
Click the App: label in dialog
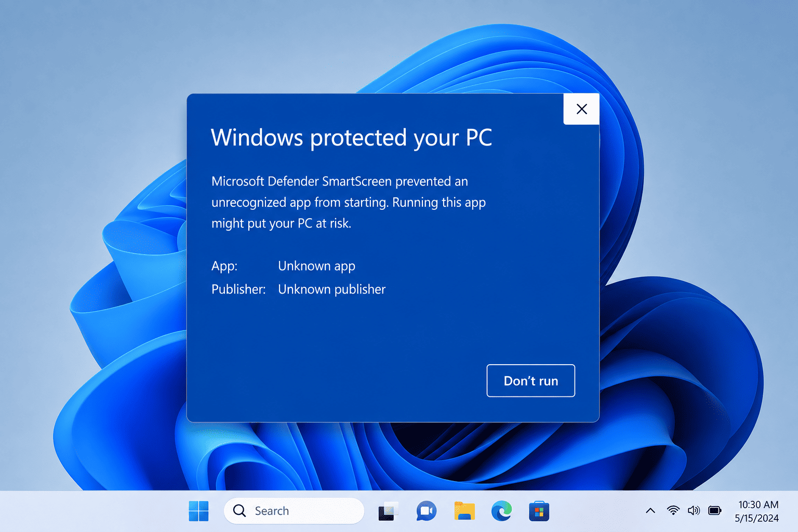pos(224,266)
